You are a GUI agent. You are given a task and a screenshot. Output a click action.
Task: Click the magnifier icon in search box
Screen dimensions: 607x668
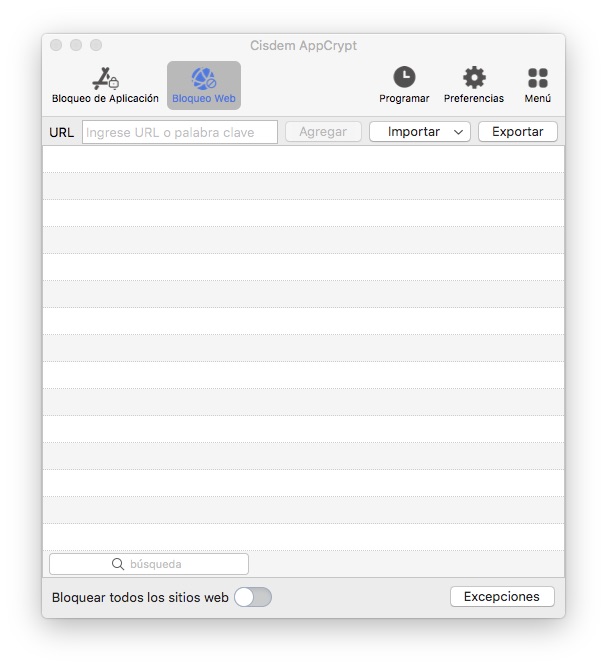tap(118, 564)
